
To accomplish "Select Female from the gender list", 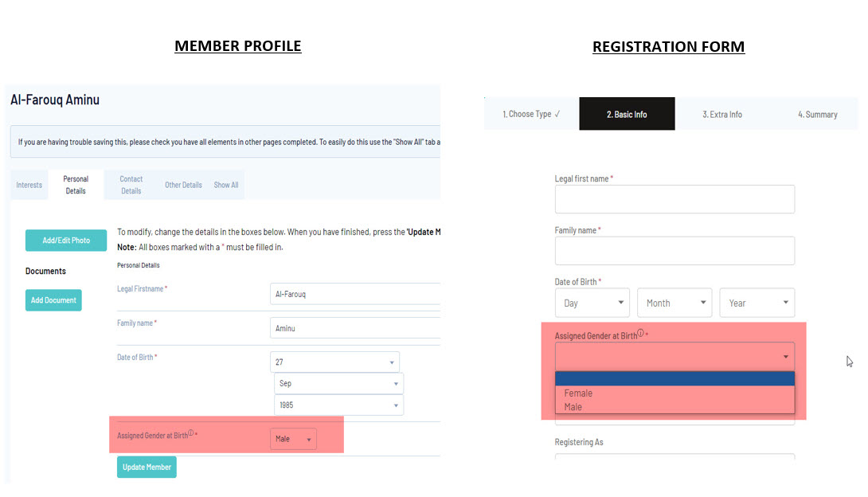I will click(x=579, y=393).
